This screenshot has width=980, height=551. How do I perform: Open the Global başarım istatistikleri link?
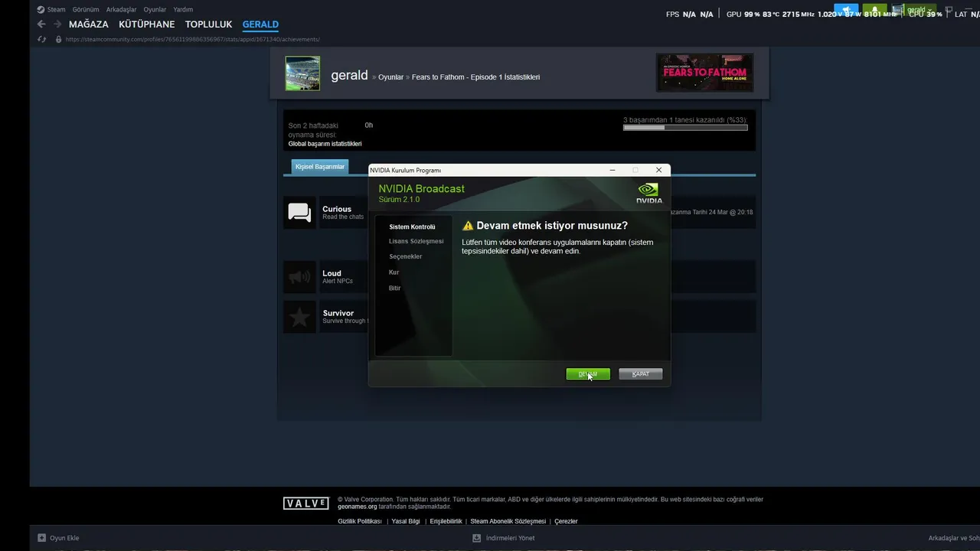325,144
